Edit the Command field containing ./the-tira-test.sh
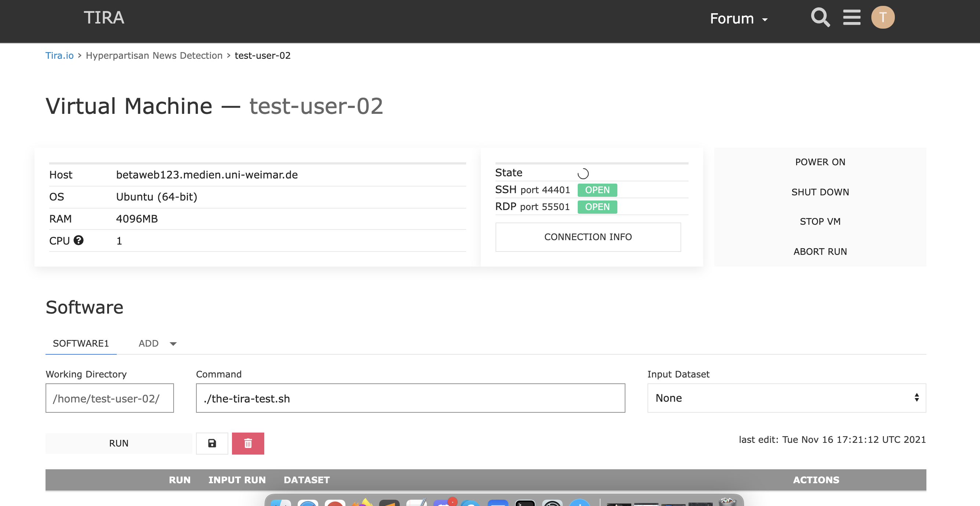This screenshot has height=506, width=980. coord(410,398)
